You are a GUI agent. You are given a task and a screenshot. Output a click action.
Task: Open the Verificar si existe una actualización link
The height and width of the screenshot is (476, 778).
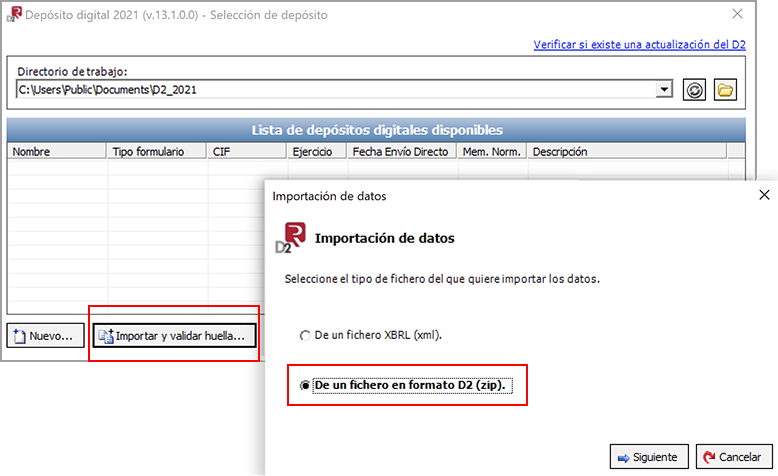click(639, 45)
